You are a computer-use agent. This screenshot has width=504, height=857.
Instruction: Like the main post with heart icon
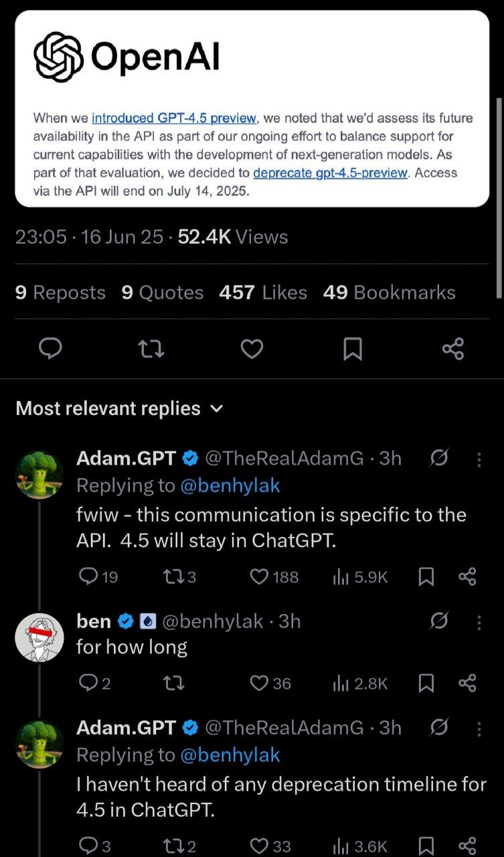point(252,349)
